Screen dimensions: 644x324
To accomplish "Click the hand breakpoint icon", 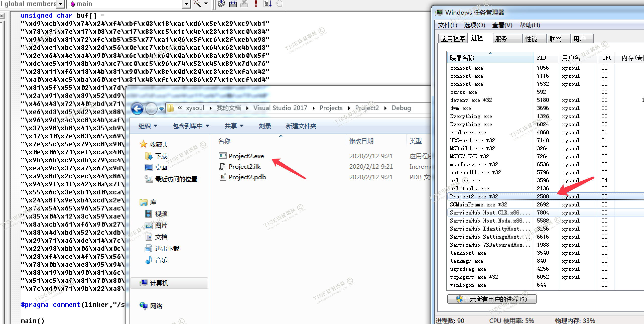I will coord(279,4).
